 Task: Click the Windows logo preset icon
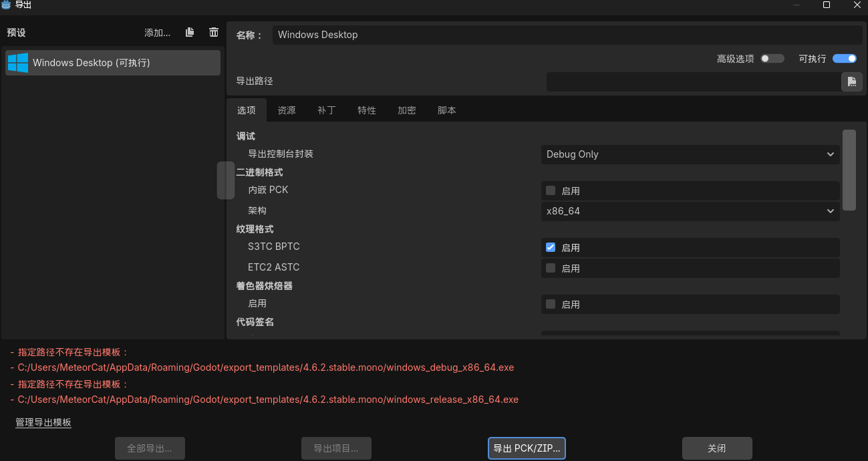(x=17, y=63)
